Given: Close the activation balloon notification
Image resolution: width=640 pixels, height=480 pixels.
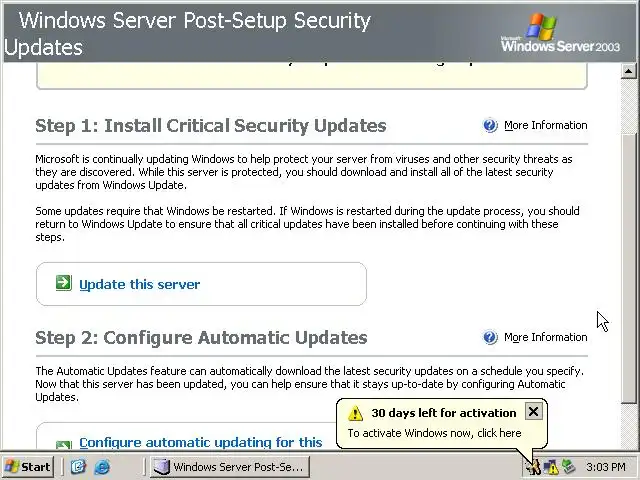Looking at the screenshot, I should pos(533,411).
